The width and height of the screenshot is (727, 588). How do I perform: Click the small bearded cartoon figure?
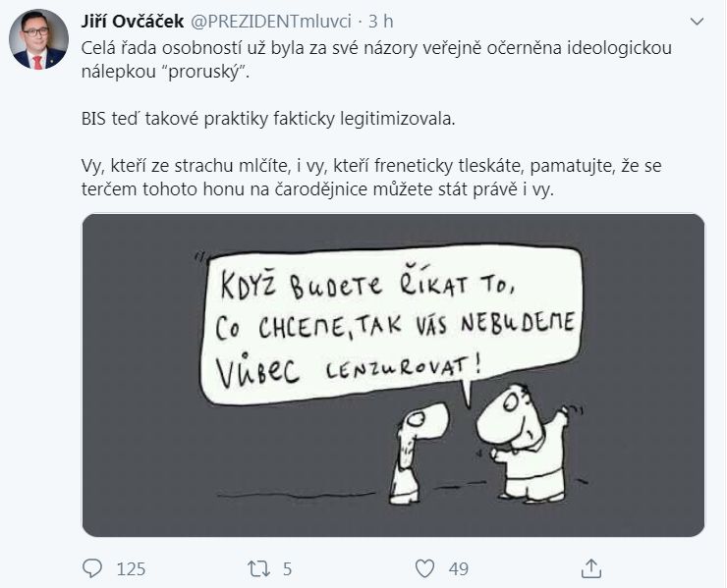[x=418, y=453]
